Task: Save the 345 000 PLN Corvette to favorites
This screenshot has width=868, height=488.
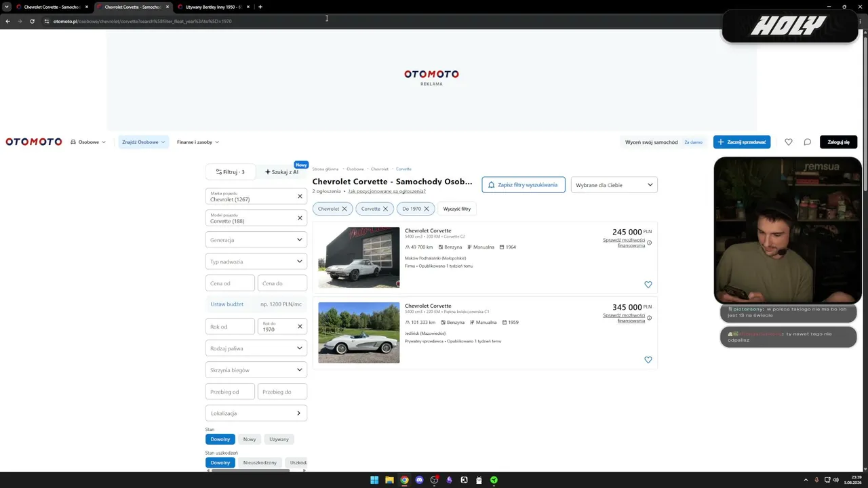Action: click(x=648, y=360)
